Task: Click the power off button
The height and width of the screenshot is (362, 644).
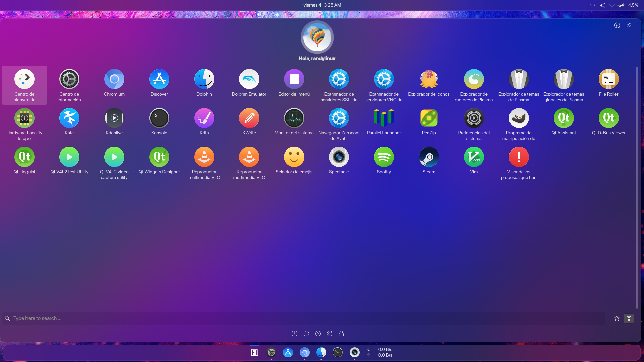Action: coord(294,334)
